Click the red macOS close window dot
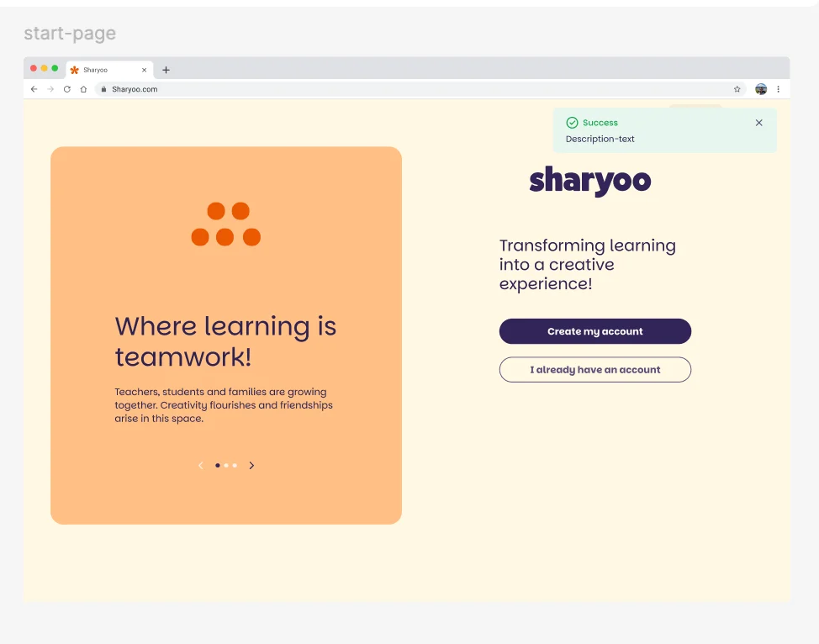This screenshot has width=819, height=644. (34, 68)
